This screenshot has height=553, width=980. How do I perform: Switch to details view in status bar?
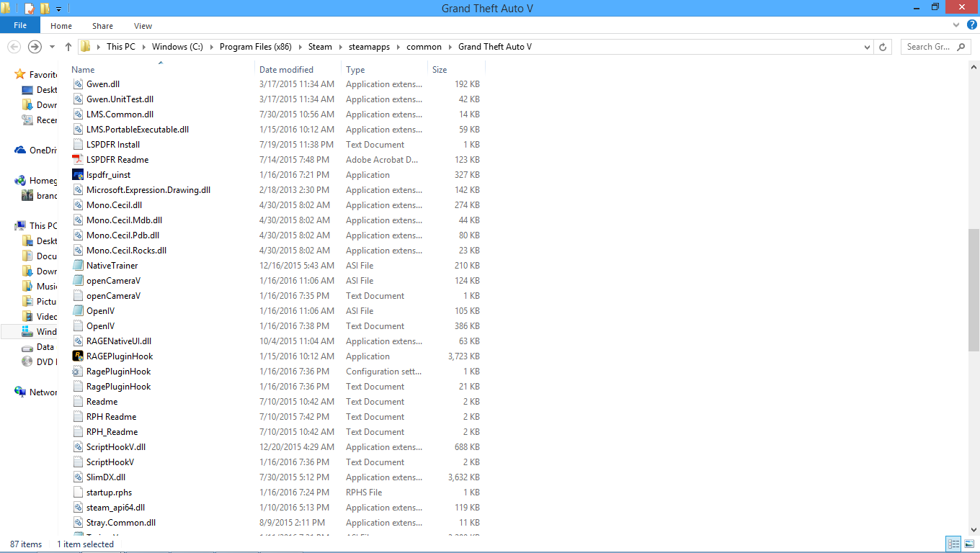[x=953, y=544]
